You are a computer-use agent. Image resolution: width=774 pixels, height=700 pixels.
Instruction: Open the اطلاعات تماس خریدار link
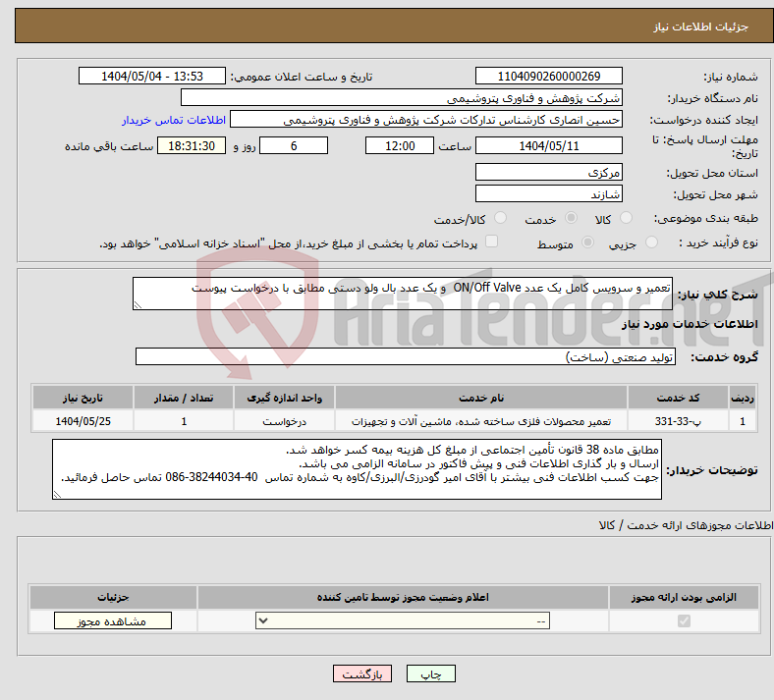click(x=174, y=120)
